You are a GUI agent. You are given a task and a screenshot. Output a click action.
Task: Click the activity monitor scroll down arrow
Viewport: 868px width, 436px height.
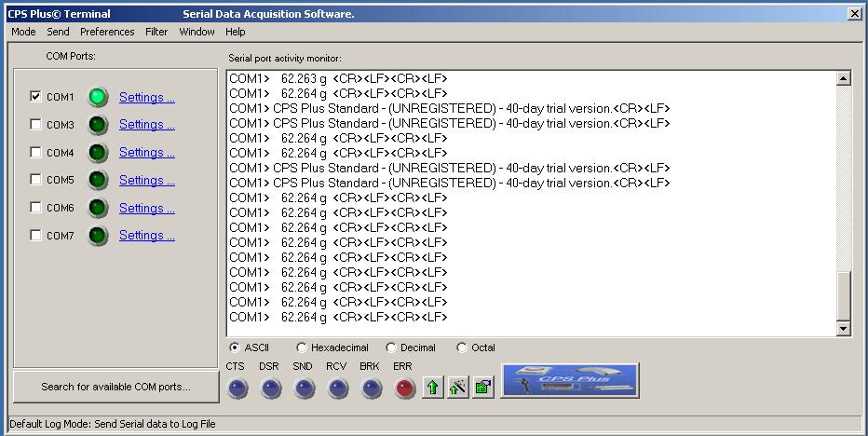pyautogui.click(x=843, y=329)
